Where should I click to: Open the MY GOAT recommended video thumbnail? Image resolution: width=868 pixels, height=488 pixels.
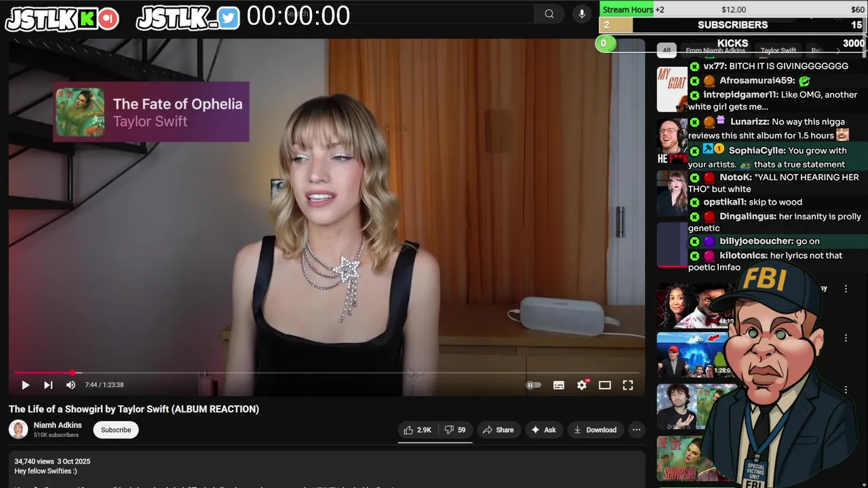pos(672,89)
